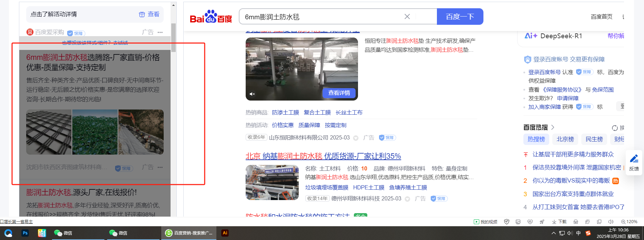Refresh the 百度热搜 list with the circular arrow icon
This screenshot has height=240, width=644.
pyautogui.click(x=615, y=128)
